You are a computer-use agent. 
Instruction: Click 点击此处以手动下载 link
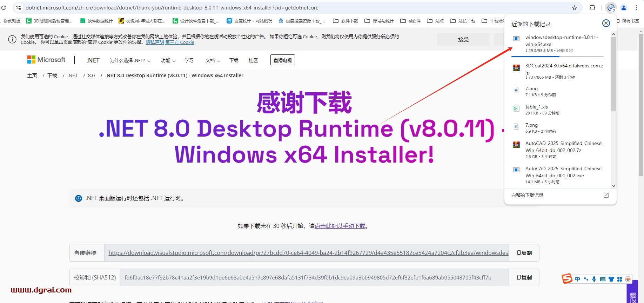[340, 226]
